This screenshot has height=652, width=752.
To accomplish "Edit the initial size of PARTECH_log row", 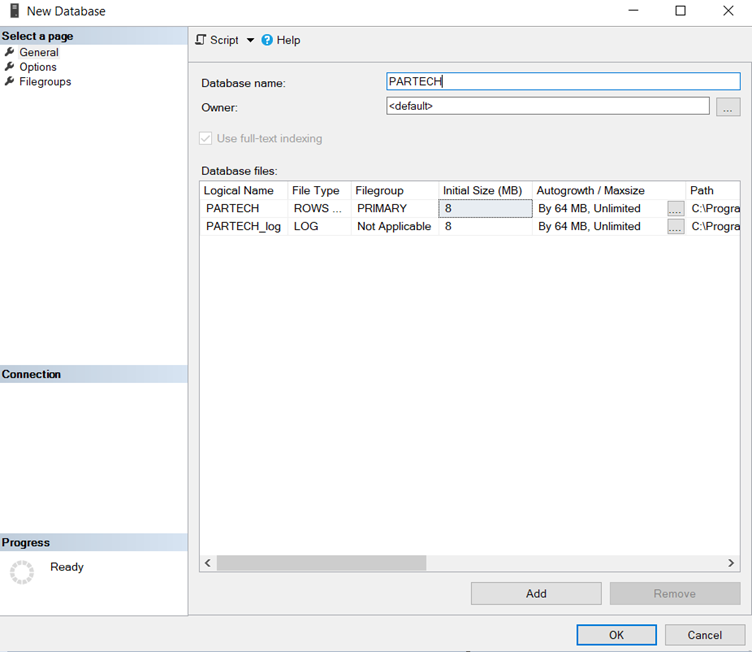I will pos(485,226).
